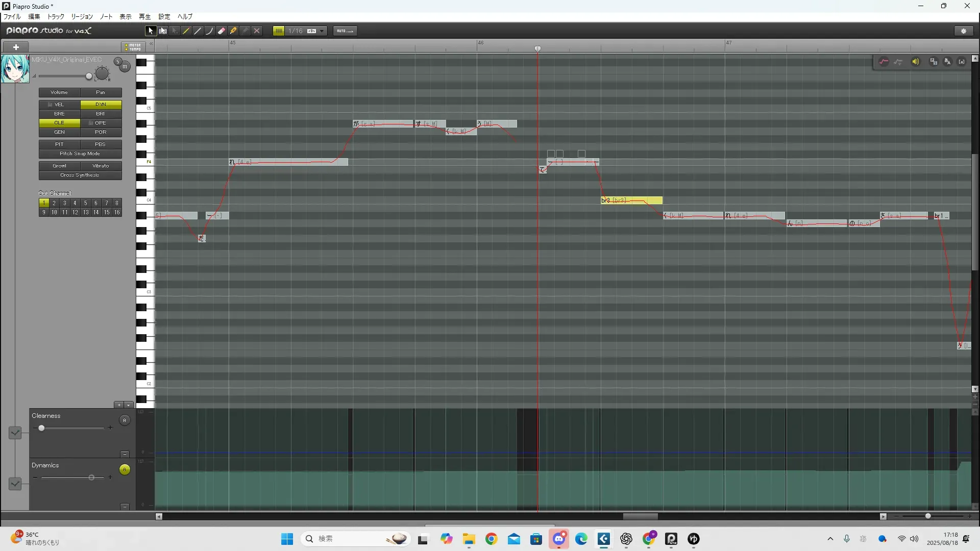
Task: Toggle the yellow speaker note audition icon
Action: point(916,62)
